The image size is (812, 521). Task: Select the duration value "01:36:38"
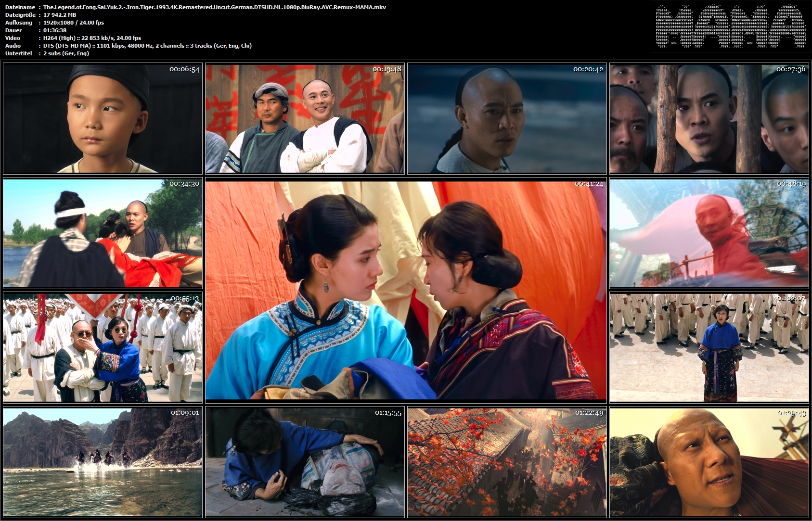[55, 30]
